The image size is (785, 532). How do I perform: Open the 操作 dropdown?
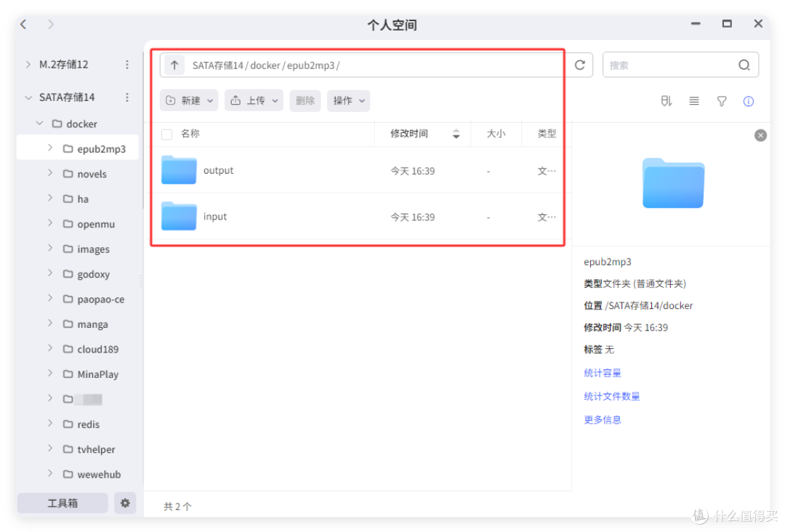pos(348,100)
